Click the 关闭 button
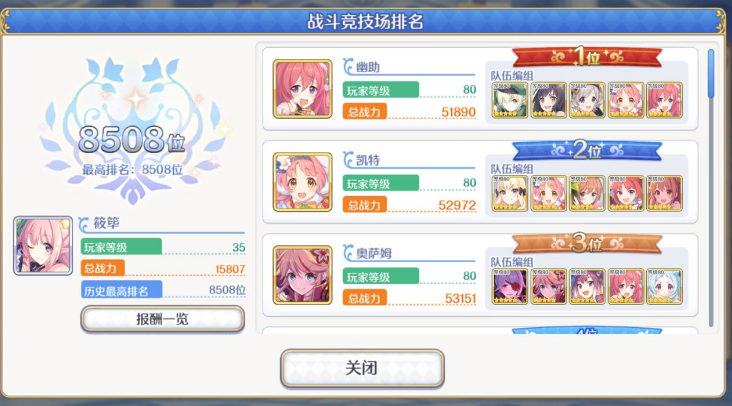Image resolution: width=732 pixels, height=406 pixels. (362, 368)
